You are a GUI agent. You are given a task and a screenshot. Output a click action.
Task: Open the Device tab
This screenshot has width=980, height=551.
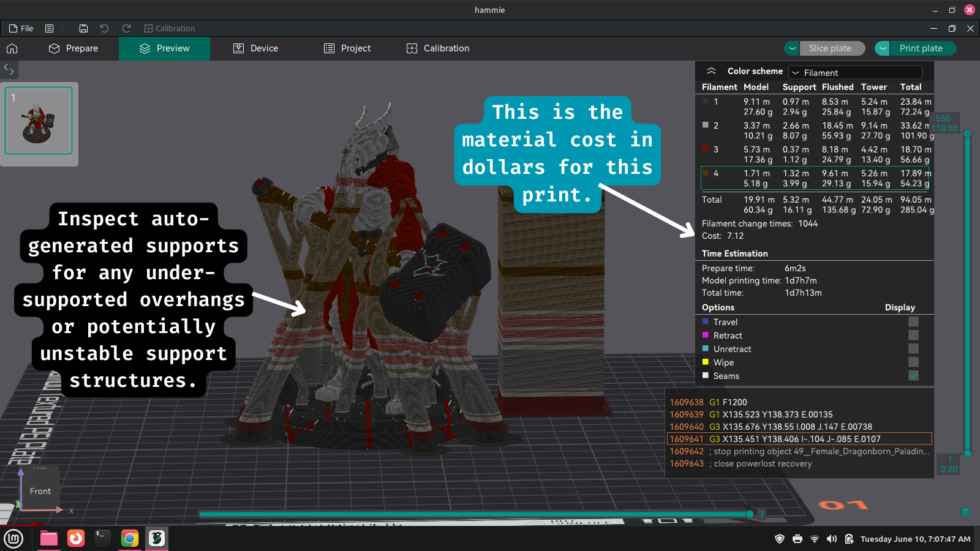(x=256, y=48)
